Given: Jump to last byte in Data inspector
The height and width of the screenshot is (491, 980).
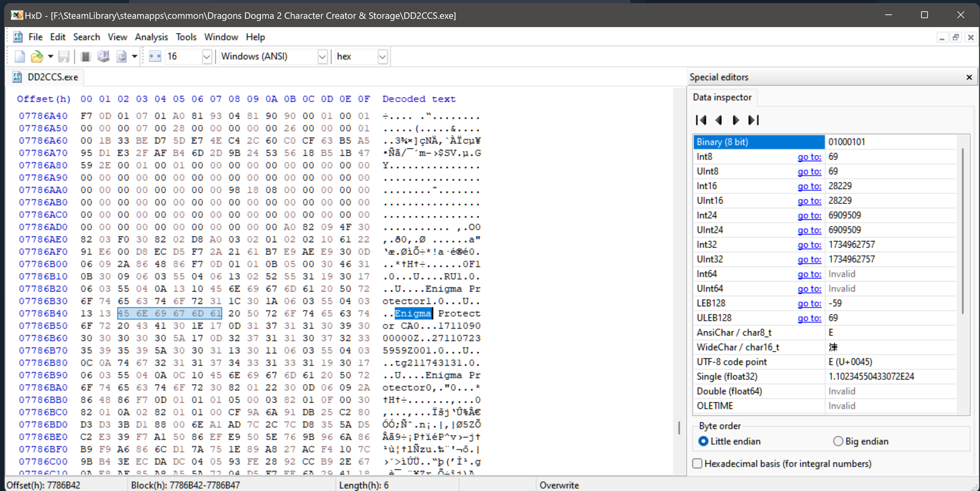Looking at the screenshot, I should point(753,120).
